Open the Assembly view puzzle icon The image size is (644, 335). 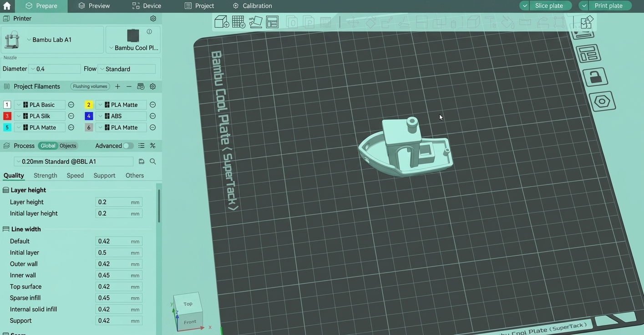pyautogui.click(x=586, y=22)
